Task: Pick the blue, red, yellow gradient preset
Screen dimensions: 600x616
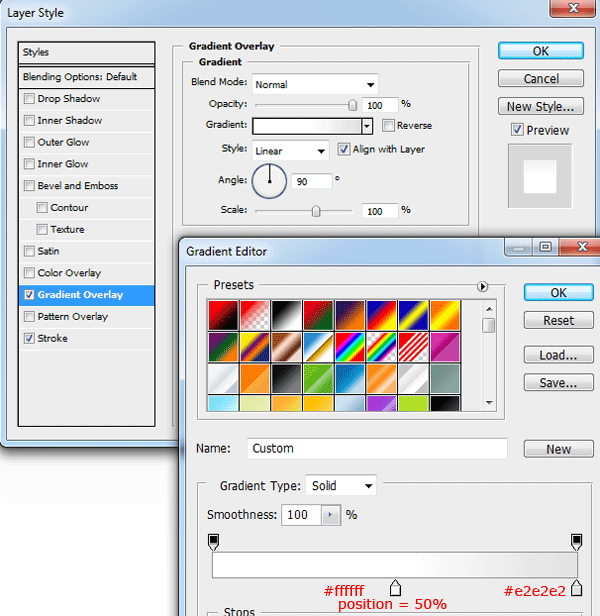Action: point(382,315)
